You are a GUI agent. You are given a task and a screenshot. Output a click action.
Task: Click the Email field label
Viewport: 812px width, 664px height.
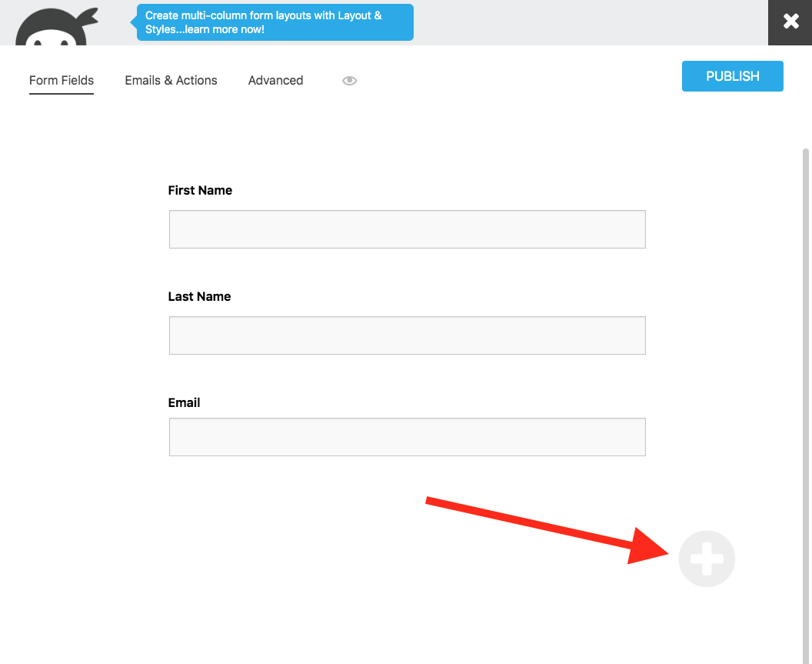click(185, 402)
